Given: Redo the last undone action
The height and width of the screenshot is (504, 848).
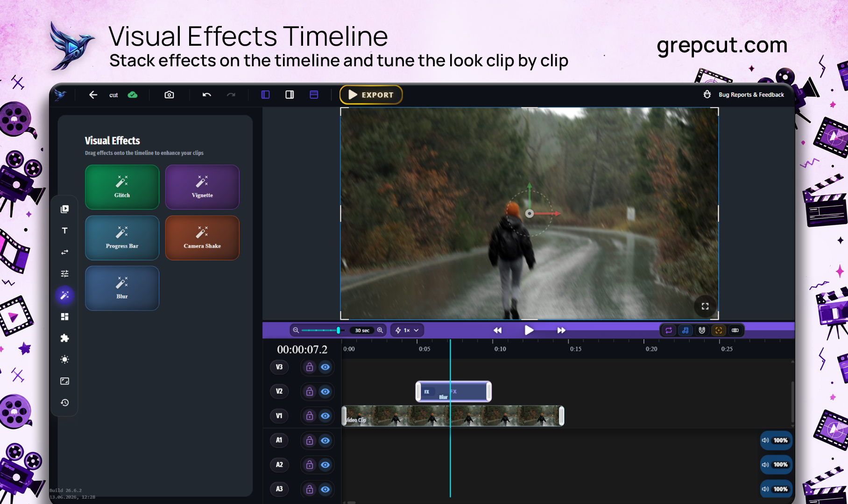Looking at the screenshot, I should [231, 95].
